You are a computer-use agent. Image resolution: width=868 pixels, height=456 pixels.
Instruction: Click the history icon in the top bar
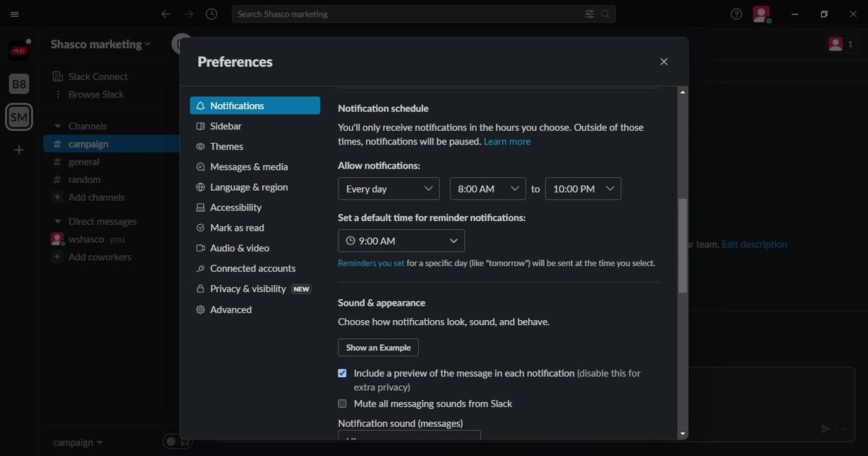(x=211, y=14)
